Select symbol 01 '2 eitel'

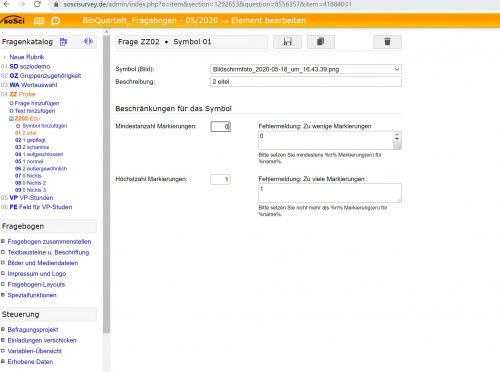point(26,133)
